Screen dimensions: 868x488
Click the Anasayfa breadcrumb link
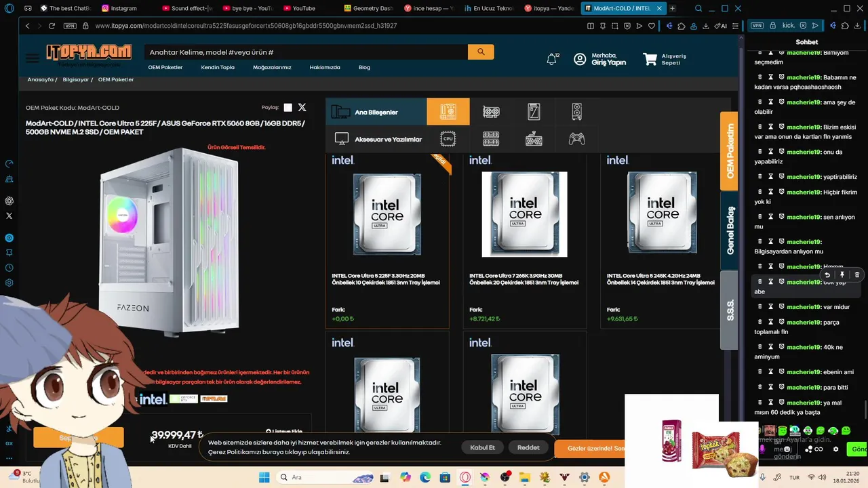click(x=40, y=79)
